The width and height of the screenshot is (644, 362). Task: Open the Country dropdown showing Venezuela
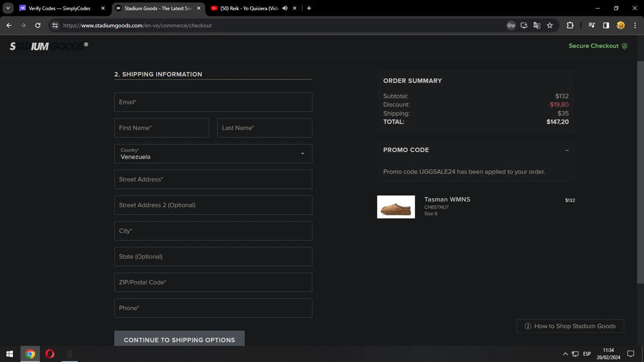pos(213,154)
